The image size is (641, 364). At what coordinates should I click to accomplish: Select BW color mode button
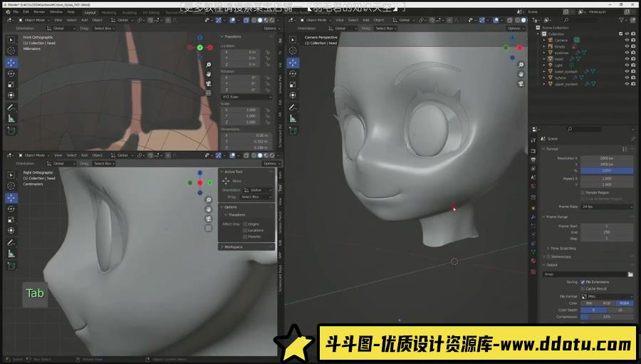tap(589, 303)
